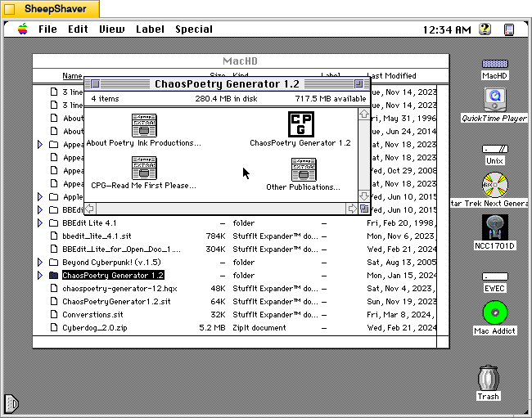532x418 pixels.
Task: Open the Apple menu rainbow icon
Action: tap(23, 29)
